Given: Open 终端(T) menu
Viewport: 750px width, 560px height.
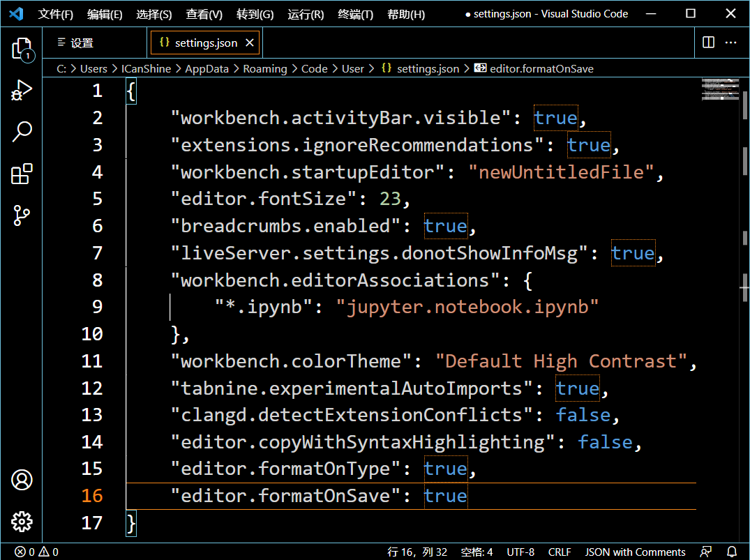Looking at the screenshot, I should (x=355, y=15).
